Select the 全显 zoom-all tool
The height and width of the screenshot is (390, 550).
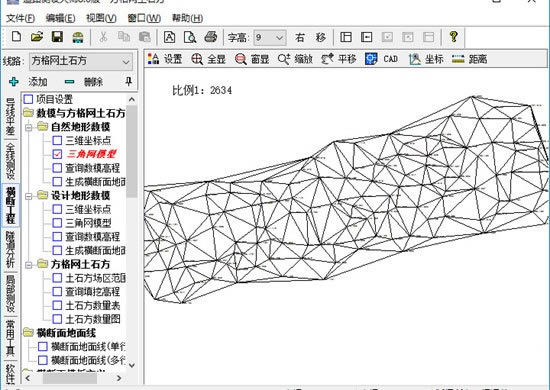pos(208,59)
